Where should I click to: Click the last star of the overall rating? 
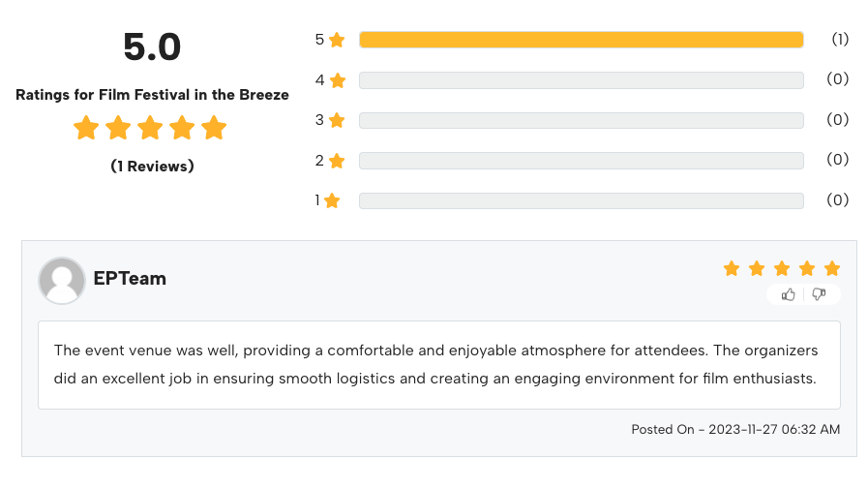[x=214, y=128]
